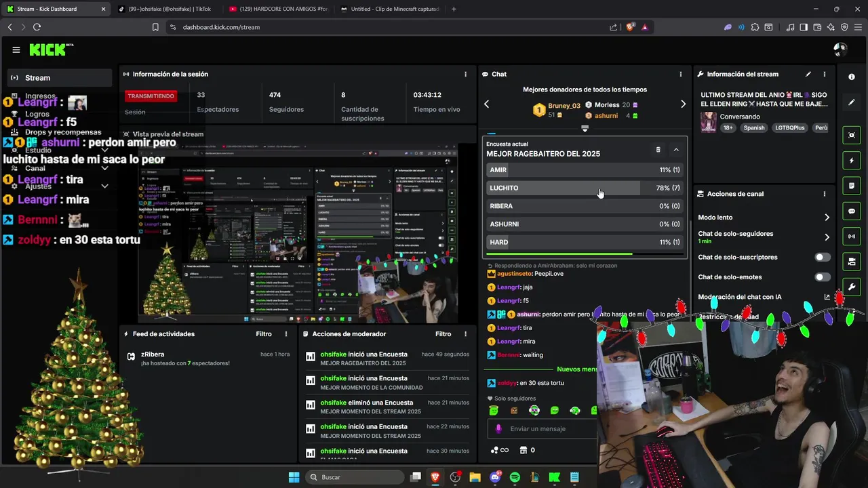The image size is (868, 488).
Task: Open the stream preview video thumbnail
Action: tap(298, 233)
